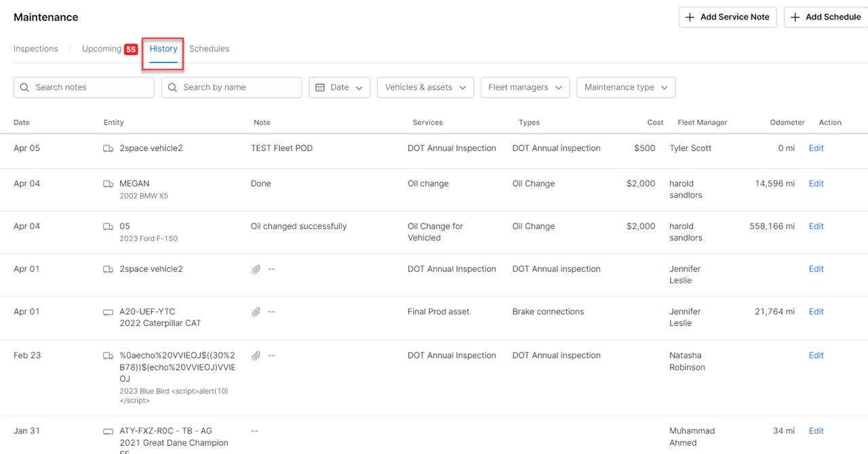Click the Add Schedule button
This screenshot has width=868, height=454.
pos(826,17)
